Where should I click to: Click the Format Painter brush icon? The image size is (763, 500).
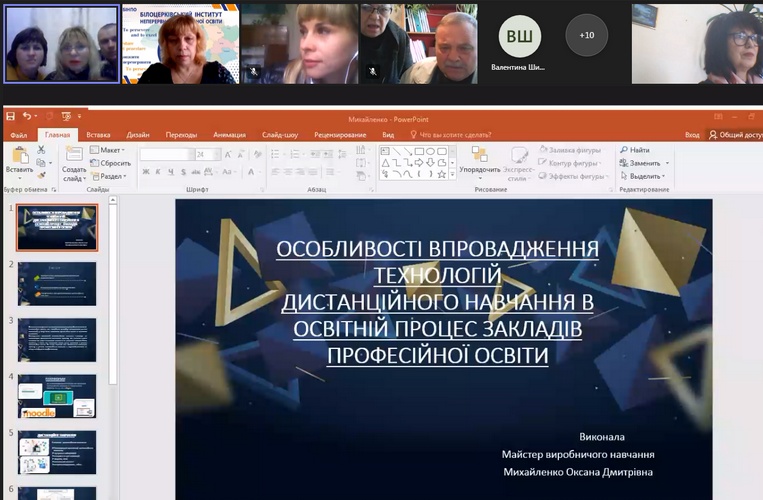(x=41, y=175)
